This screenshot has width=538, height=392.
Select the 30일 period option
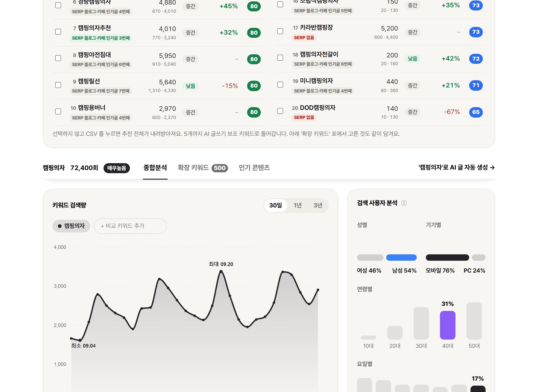click(276, 205)
